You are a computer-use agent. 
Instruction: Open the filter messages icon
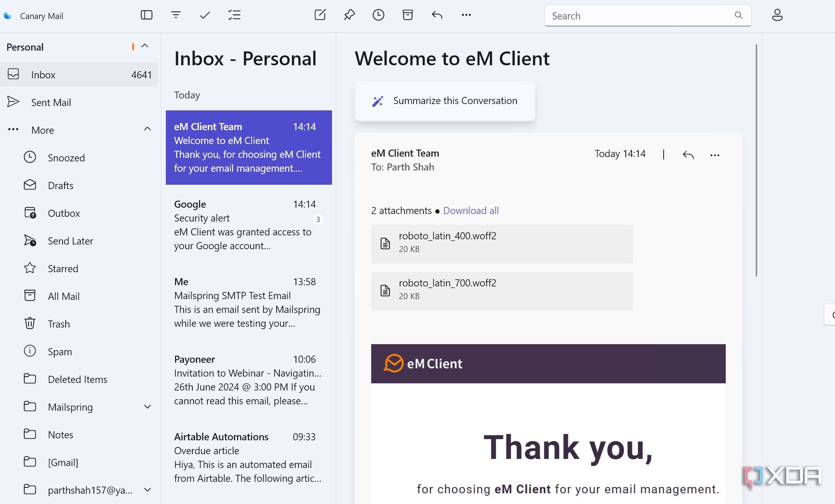click(176, 15)
